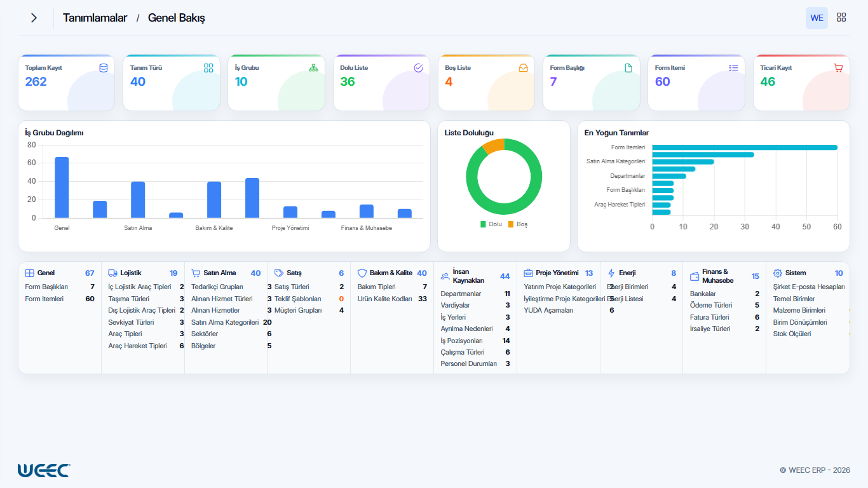Toggle the Dolu legend entry in donut chart

(x=491, y=224)
